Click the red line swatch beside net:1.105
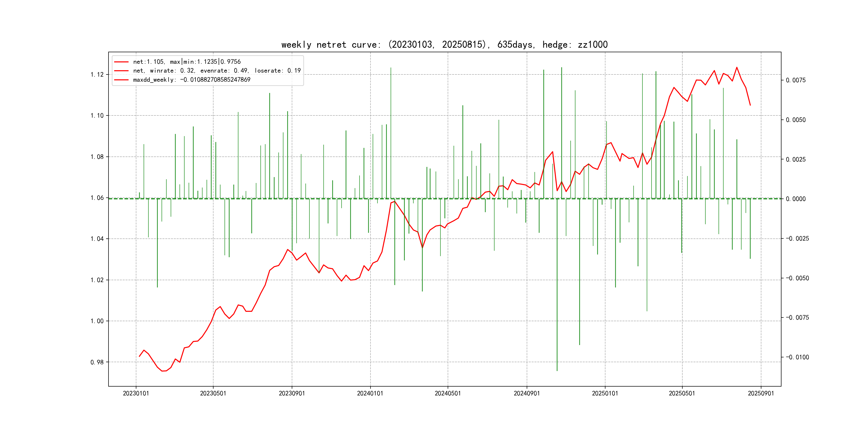Viewport: 868px width, 434px height. click(x=121, y=62)
